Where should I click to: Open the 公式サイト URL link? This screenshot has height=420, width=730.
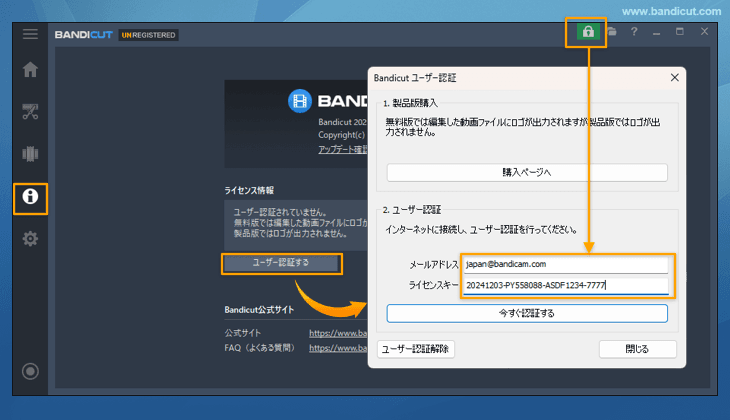338,333
